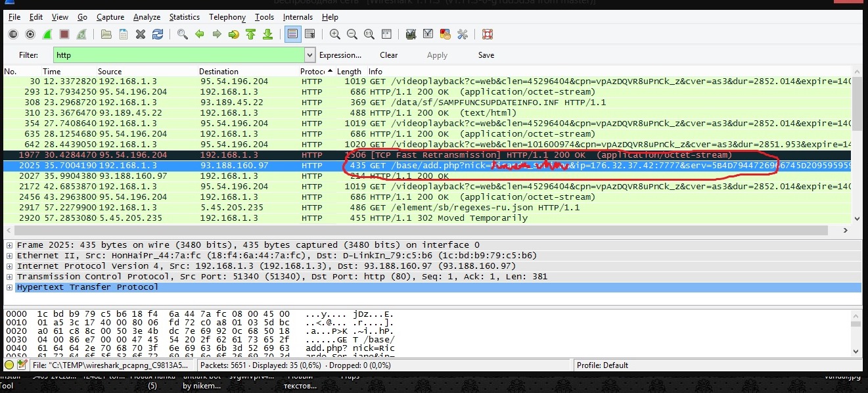Click the Apply filter button
Screen dimensions: 868x393
[x=437, y=55]
